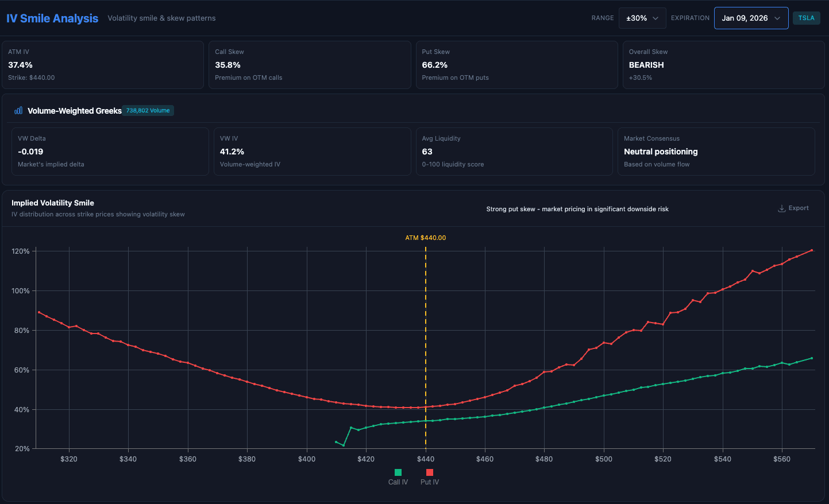This screenshot has width=829, height=504.
Task: Click the $440 x-axis label
Action: click(x=426, y=459)
